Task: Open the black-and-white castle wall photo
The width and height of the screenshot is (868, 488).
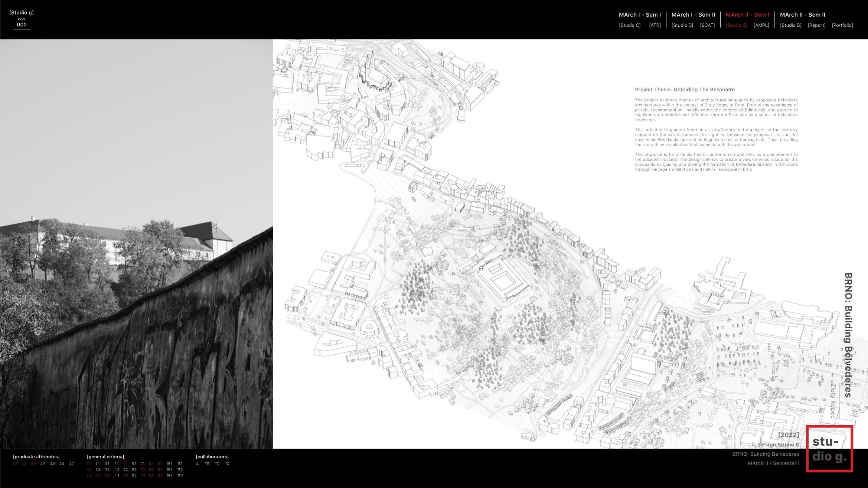Action: coord(136,244)
